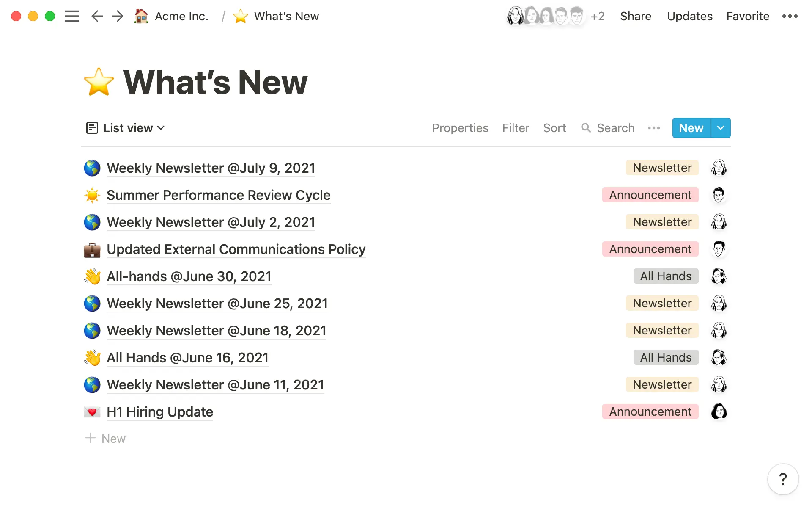The height and width of the screenshot is (508, 812).
Task: Open view settings via the ellipsis beside New
Action: point(653,128)
